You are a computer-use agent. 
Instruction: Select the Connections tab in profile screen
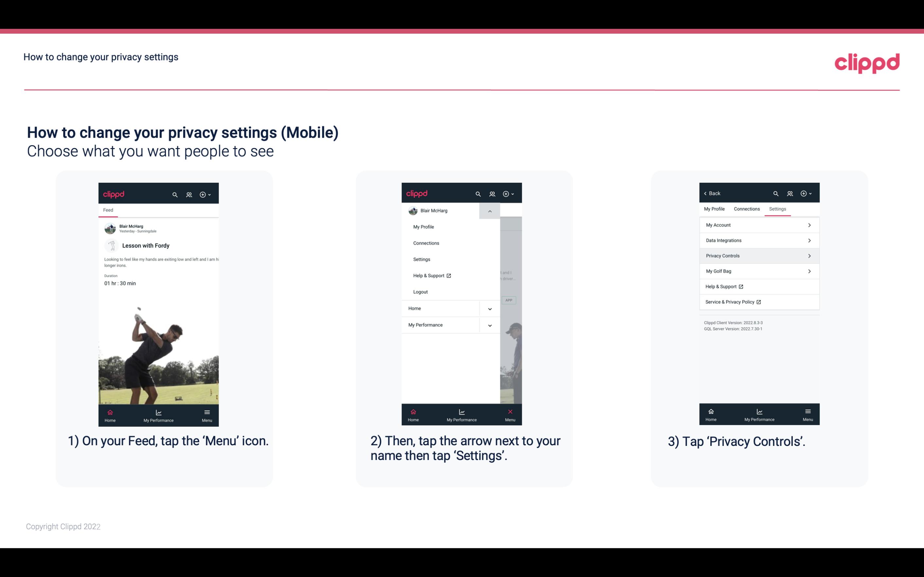click(x=747, y=209)
